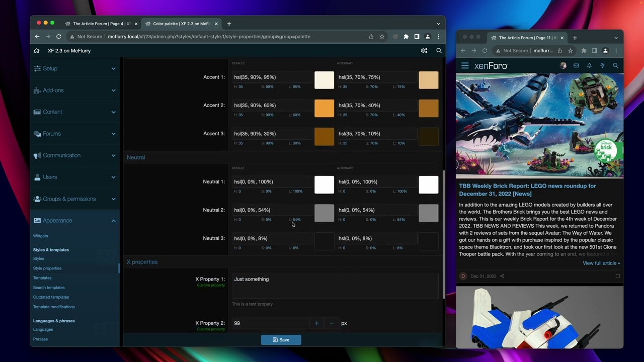
Task: Click the Save button
Action: point(281,340)
